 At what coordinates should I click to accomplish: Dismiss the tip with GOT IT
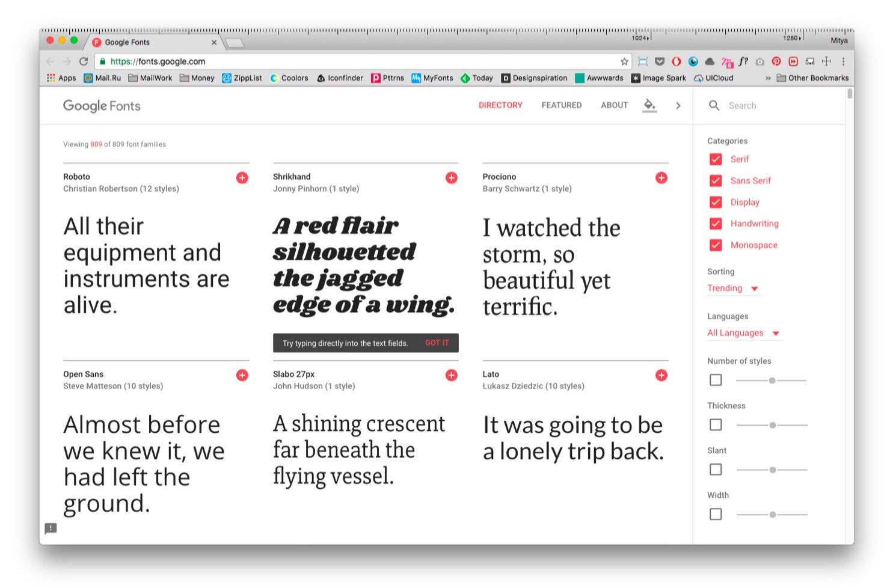click(x=437, y=343)
